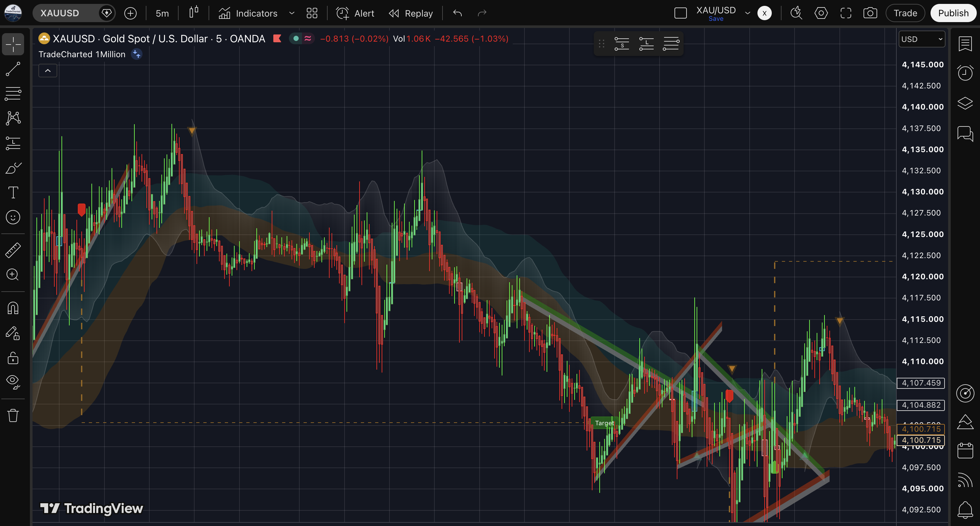Grab the floating toolbar drag handle
Screen dimensions: 980x526
(602, 44)
